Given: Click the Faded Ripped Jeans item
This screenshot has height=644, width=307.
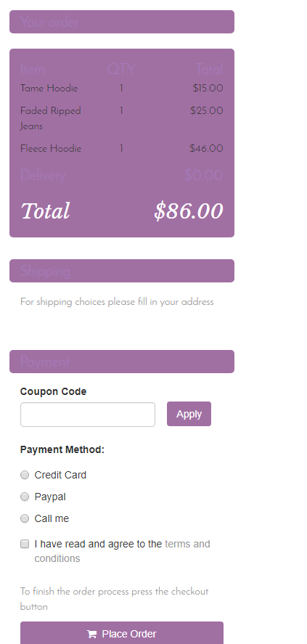Looking at the screenshot, I should click(x=51, y=118).
